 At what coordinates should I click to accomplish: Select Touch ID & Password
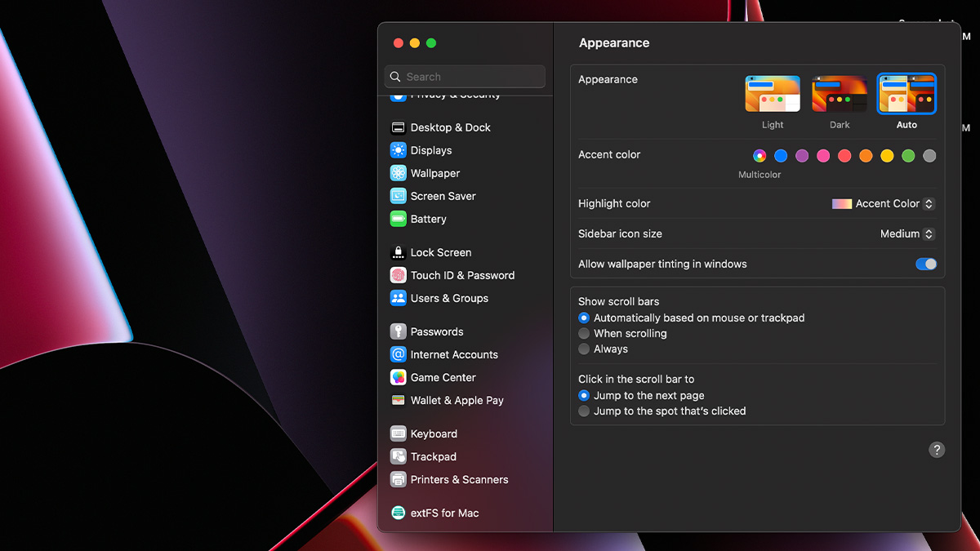tap(462, 275)
